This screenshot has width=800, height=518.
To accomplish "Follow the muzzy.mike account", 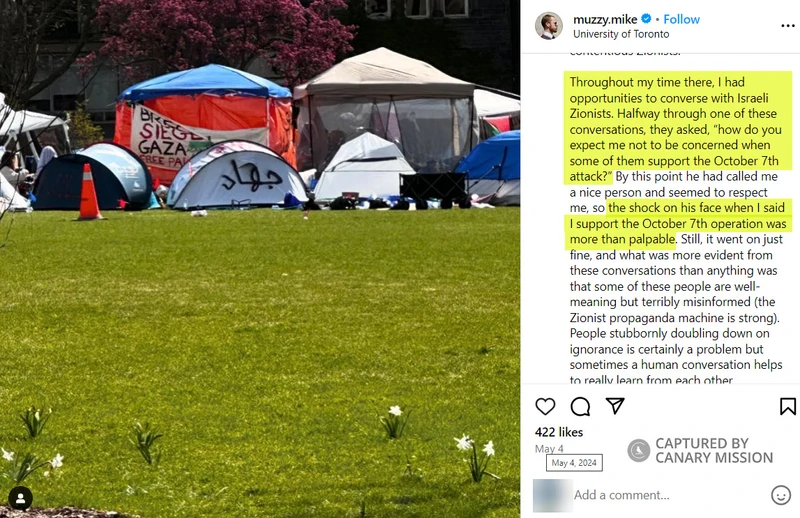I will click(681, 19).
